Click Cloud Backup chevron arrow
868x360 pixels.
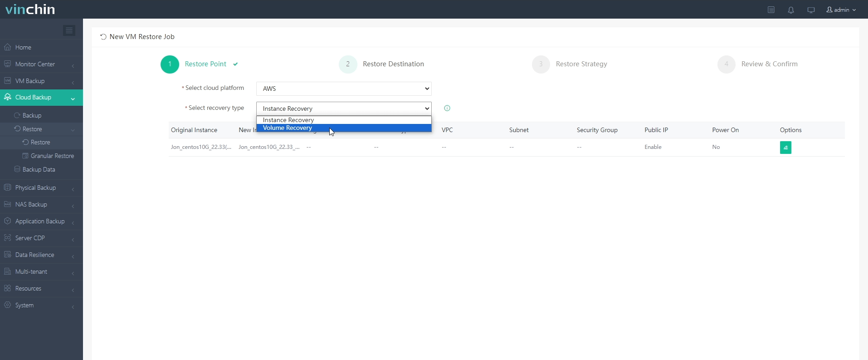73,98
